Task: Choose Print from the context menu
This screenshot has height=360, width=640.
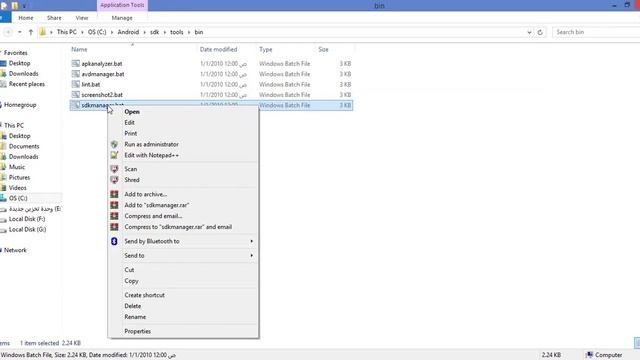Action: click(x=183, y=133)
